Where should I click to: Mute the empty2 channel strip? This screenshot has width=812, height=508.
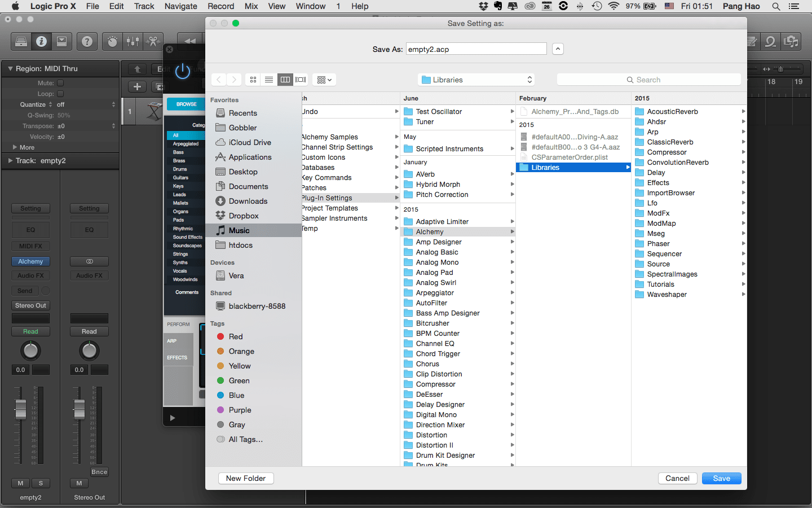20,483
